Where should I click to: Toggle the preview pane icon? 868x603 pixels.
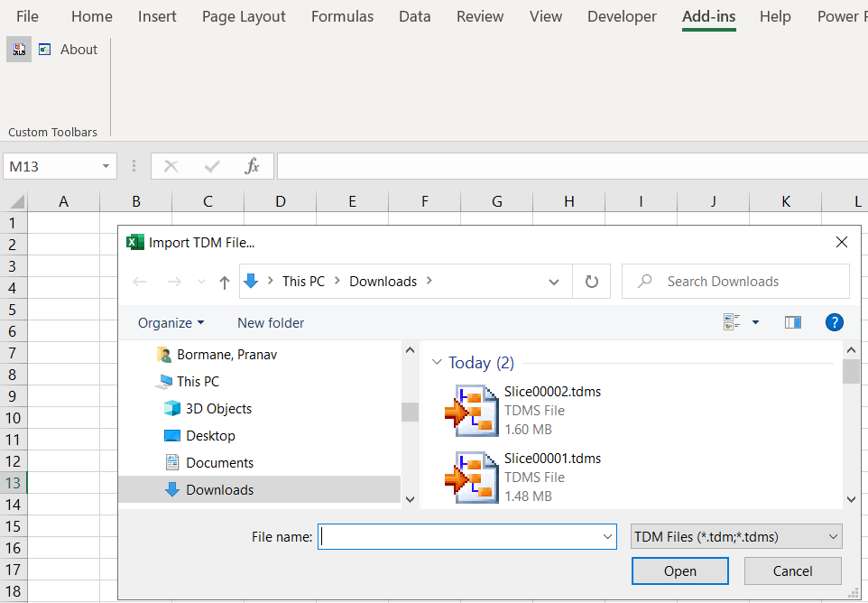point(793,322)
